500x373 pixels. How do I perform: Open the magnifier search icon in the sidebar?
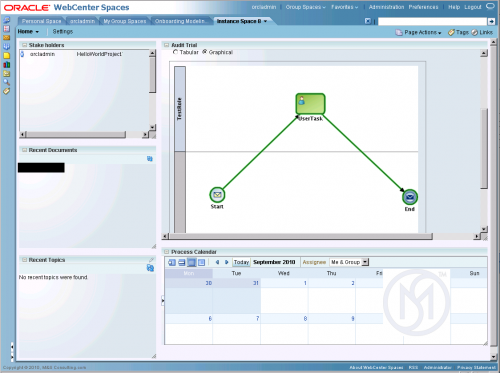(6, 82)
